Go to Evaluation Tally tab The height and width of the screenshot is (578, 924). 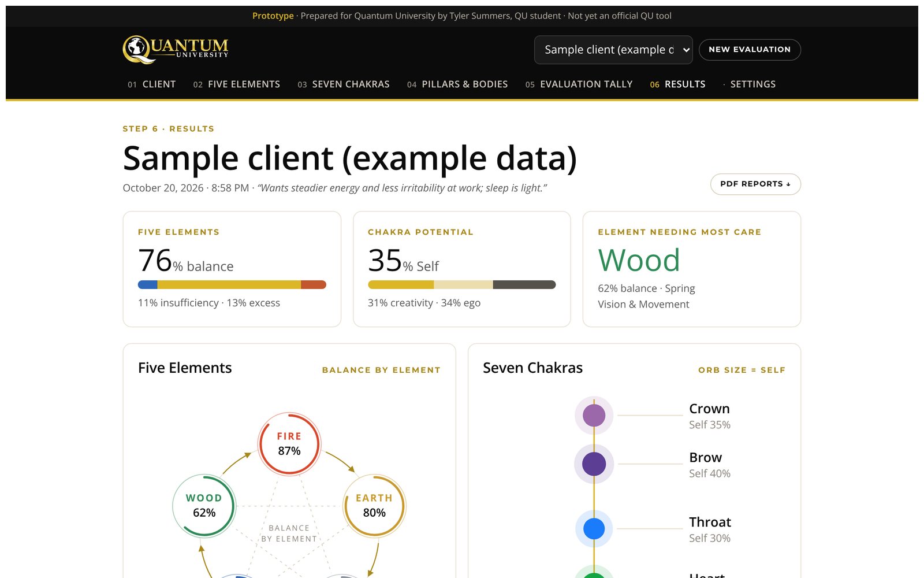click(x=579, y=84)
